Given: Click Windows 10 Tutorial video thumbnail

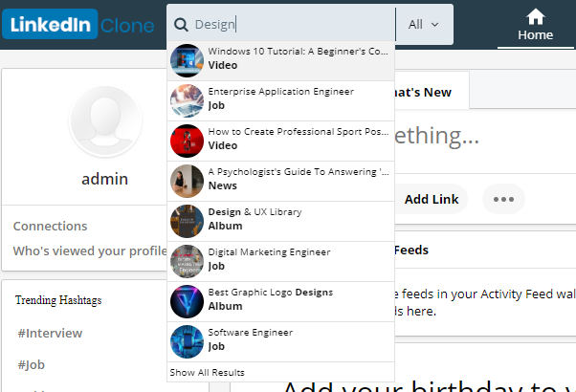Looking at the screenshot, I should coord(187,60).
